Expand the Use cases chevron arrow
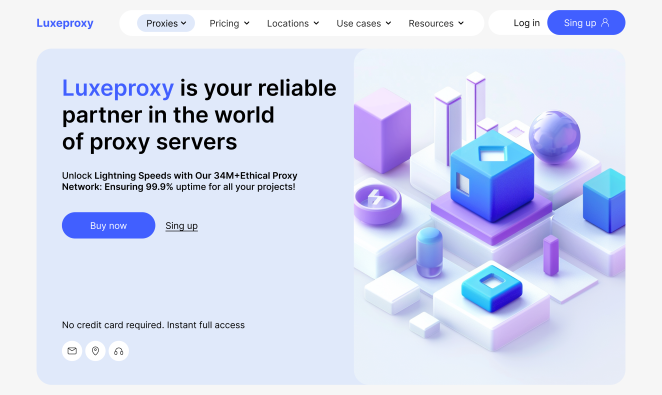Image resolution: width=662 pixels, height=395 pixels. [388, 23]
